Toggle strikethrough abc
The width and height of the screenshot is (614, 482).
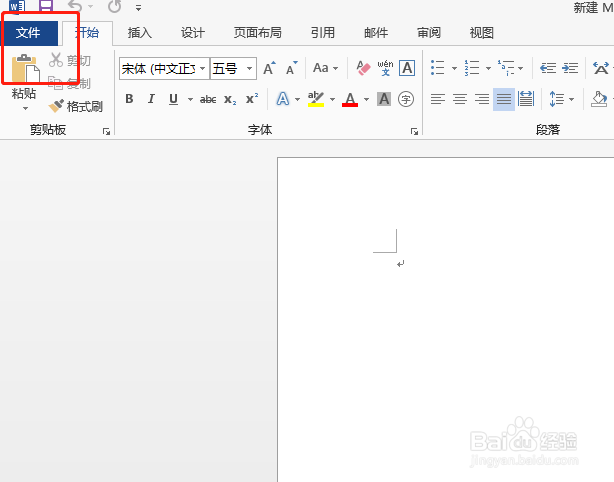pos(208,99)
